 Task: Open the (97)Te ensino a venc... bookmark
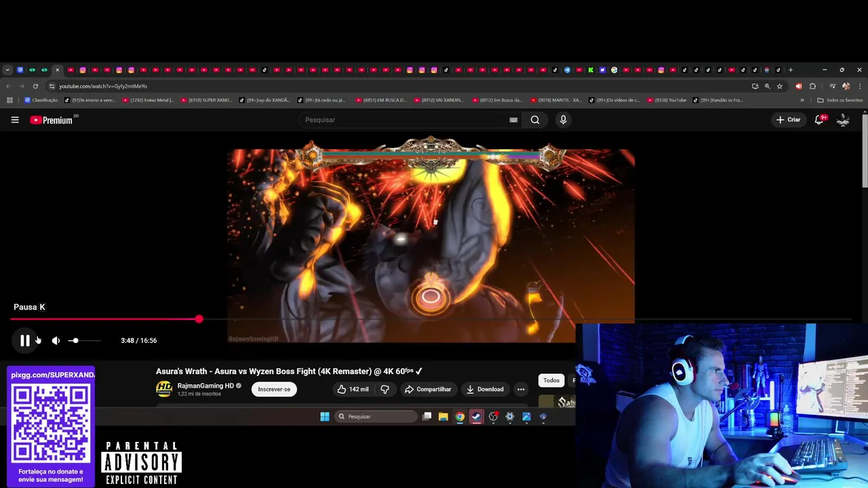point(90,100)
